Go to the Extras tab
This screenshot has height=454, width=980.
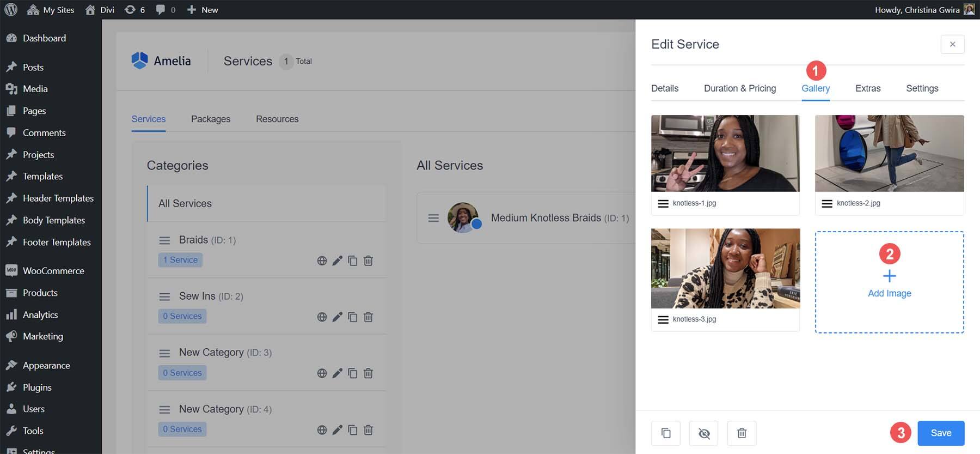868,88
